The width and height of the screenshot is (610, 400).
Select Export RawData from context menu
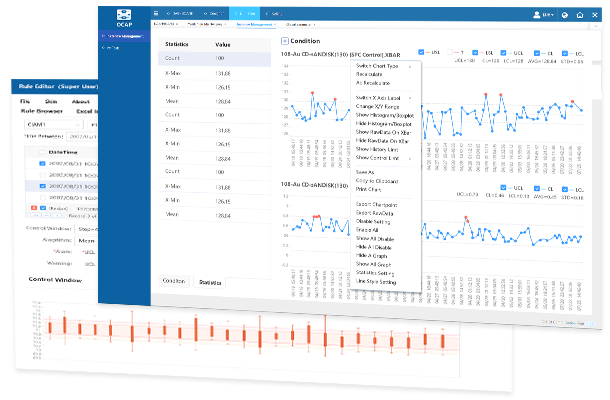[x=377, y=215]
